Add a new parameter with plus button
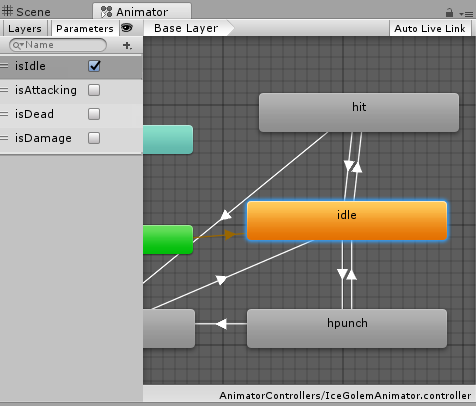 point(127,45)
